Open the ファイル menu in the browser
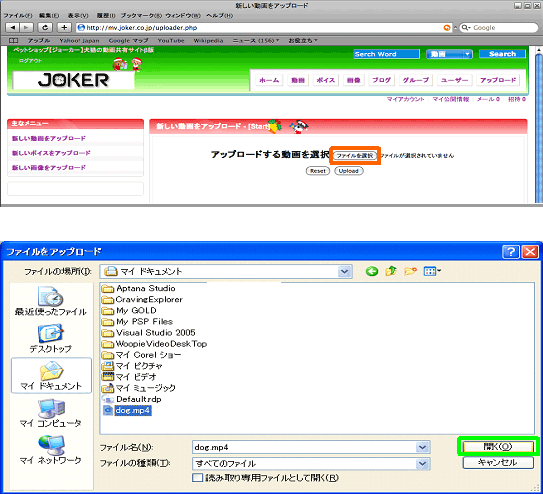The height and width of the screenshot is (494, 543). tap(18, 16)
